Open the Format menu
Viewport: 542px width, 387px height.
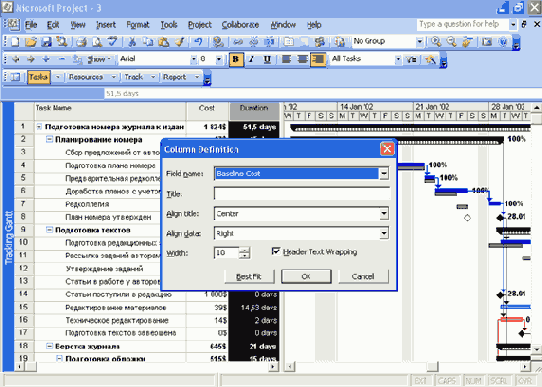(x=138, y=25)
